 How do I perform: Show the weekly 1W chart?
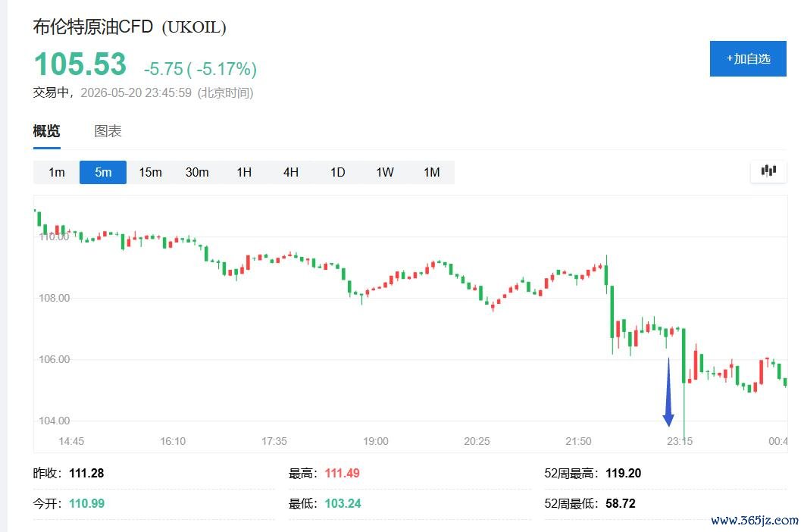tap(384, 172)
